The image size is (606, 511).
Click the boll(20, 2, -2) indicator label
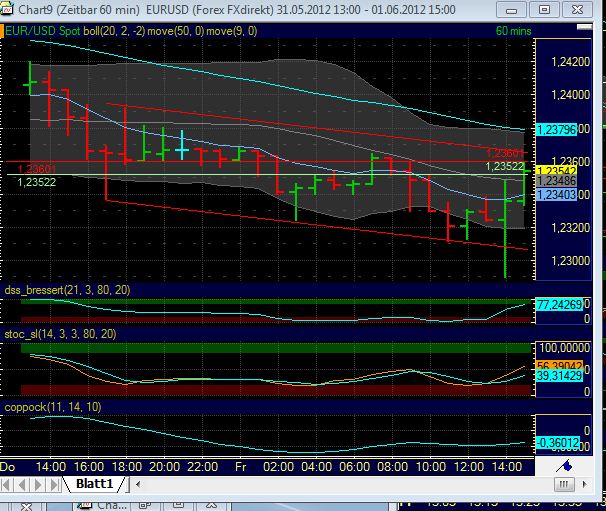114,31
